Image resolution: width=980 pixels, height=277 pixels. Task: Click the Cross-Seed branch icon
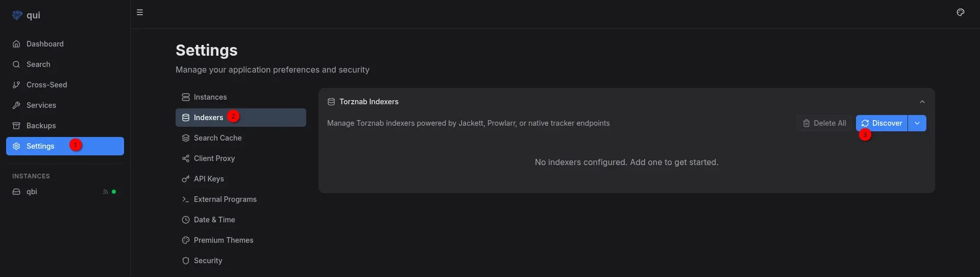click(x=16, y=85)
